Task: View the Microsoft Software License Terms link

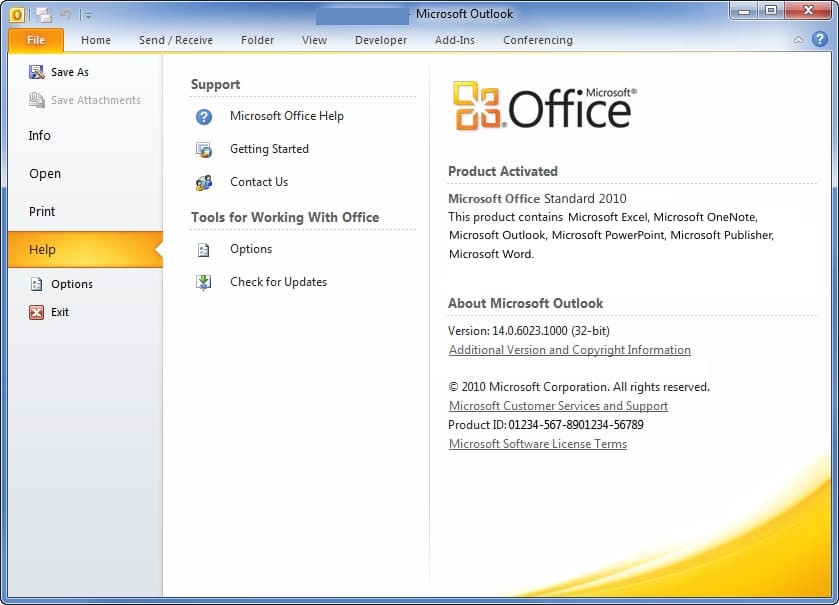Action: (x=537, y=444)
